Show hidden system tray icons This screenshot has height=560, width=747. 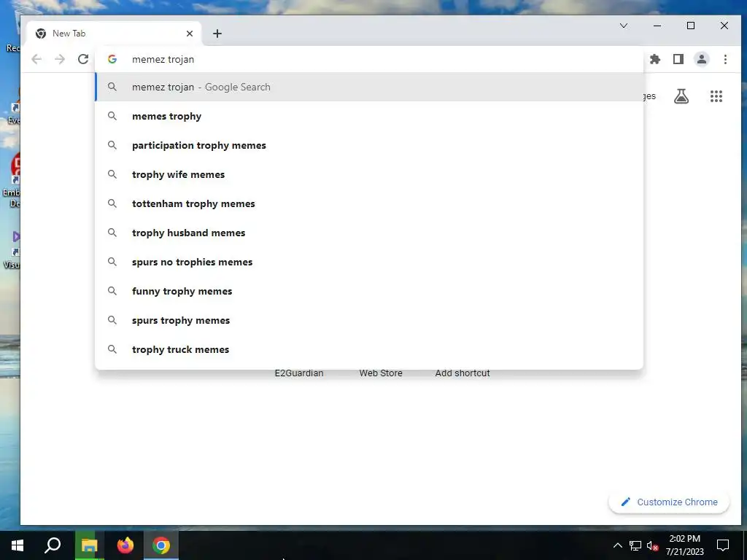617,545
